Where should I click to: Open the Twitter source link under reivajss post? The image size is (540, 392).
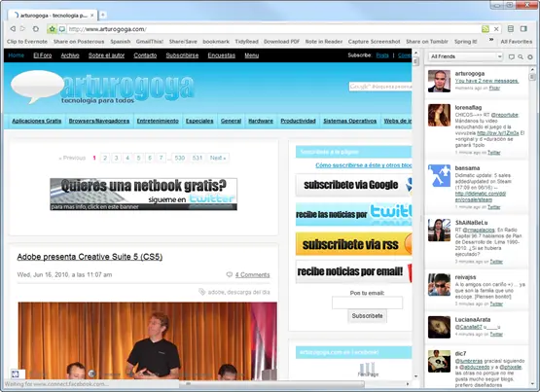[496, 303]
